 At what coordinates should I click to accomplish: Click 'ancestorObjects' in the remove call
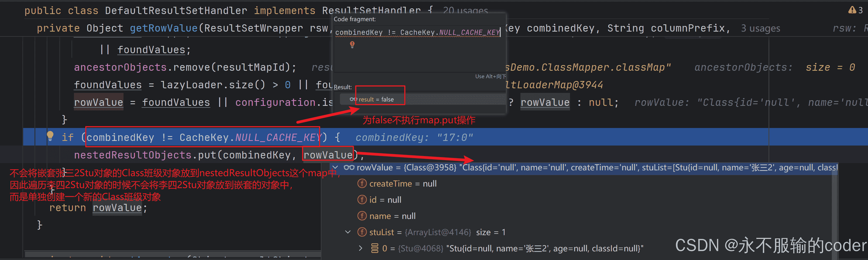(x=120, y=67)
